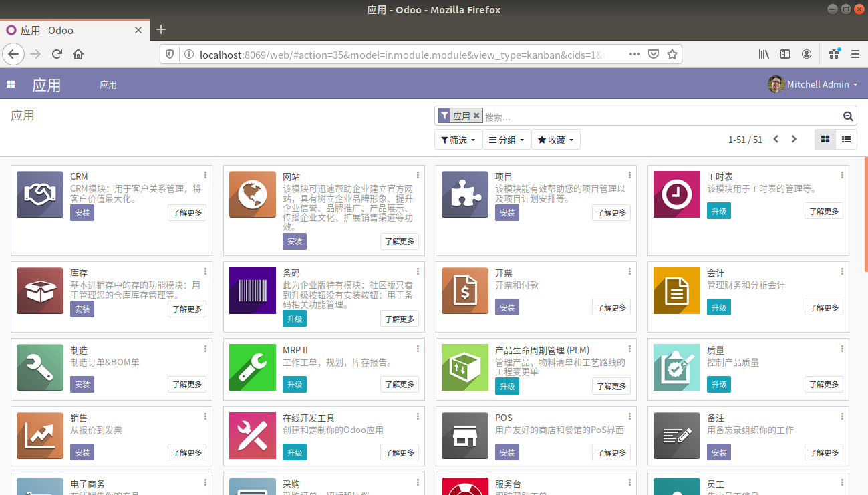Open a new Firefox tab
The image size is (868, 495).
[161, 30]
